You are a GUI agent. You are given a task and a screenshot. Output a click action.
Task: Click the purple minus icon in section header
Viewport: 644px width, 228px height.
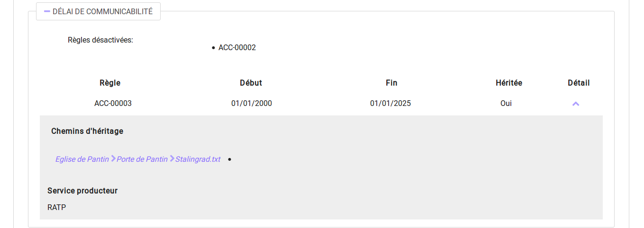(x=47, y=11)
